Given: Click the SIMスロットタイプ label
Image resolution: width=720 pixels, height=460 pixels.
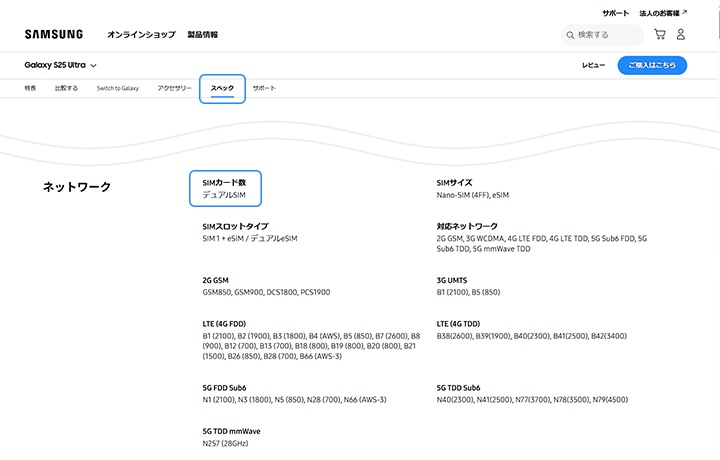Looking at the screenshot, I should (235, 226).
